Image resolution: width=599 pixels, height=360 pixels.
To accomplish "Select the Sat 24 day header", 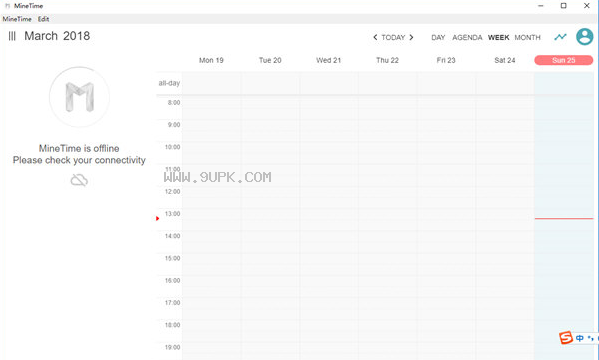I will (x=505, y=60).
